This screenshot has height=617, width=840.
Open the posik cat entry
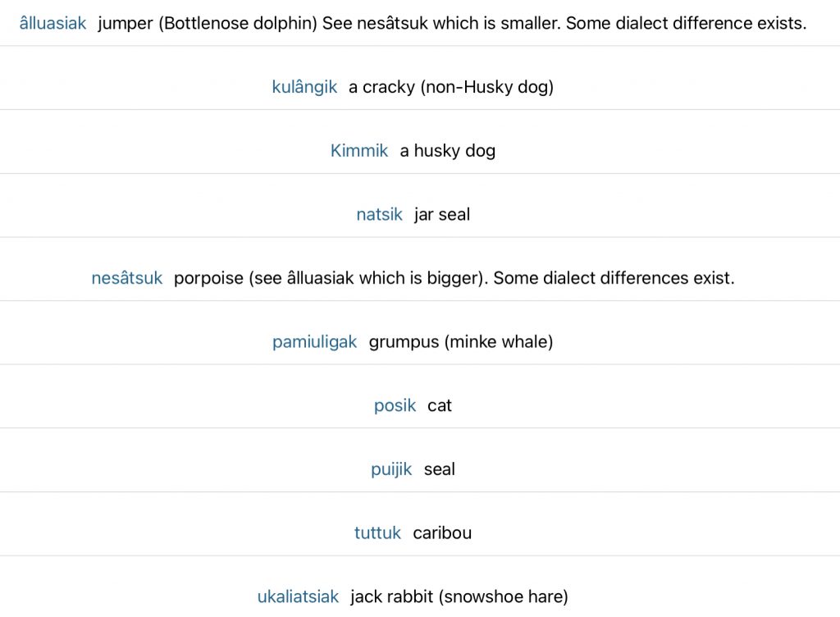point(395,405)
